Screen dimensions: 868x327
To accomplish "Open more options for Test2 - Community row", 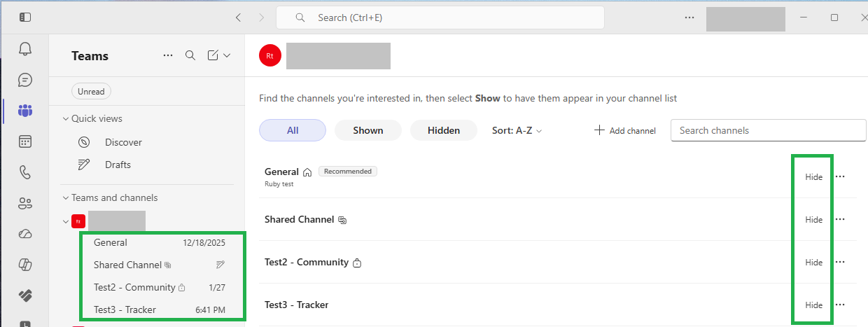I will 841,263.
